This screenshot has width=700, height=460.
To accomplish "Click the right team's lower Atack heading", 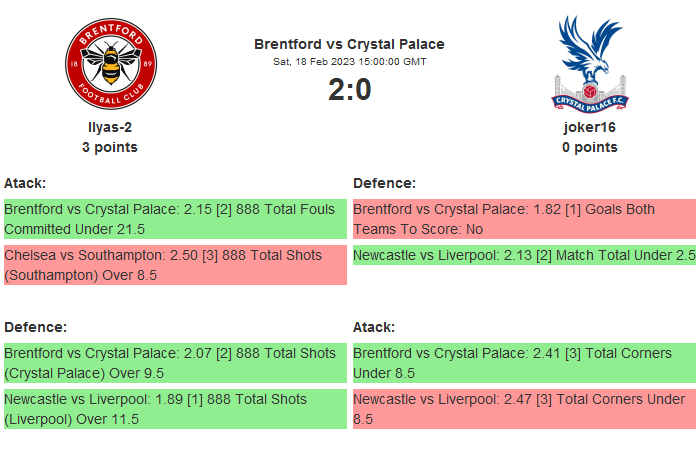I will click(374, 327).
